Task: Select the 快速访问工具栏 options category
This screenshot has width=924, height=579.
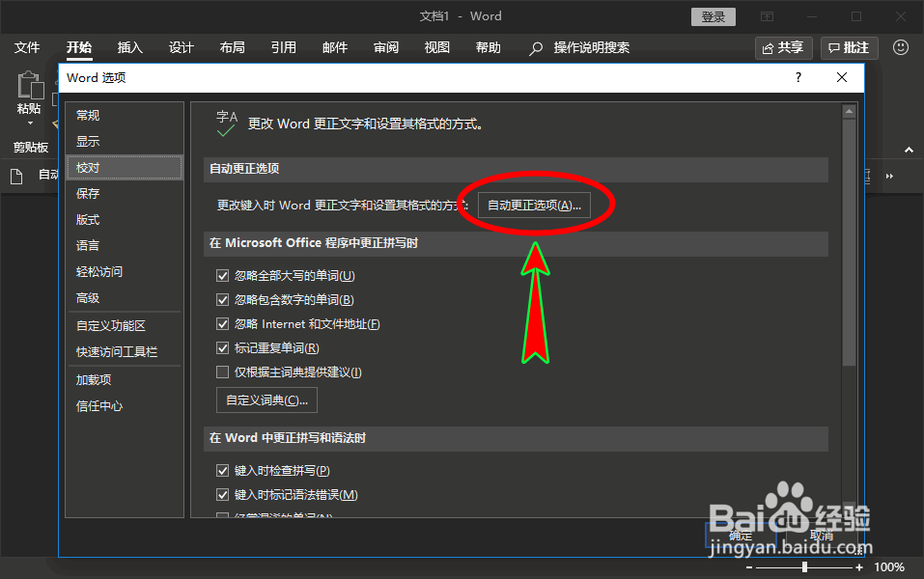Action: pyautogui.click(x=125, y=351)
